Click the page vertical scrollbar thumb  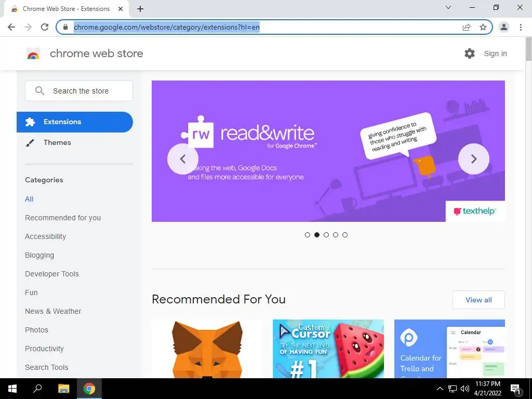pyautogui.click(x=528, y=49)
